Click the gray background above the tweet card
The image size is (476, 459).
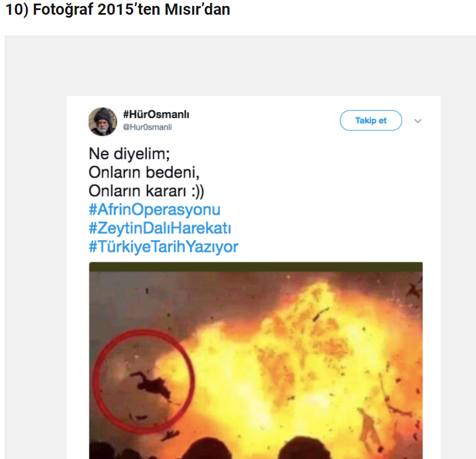(x=236, y=65)
